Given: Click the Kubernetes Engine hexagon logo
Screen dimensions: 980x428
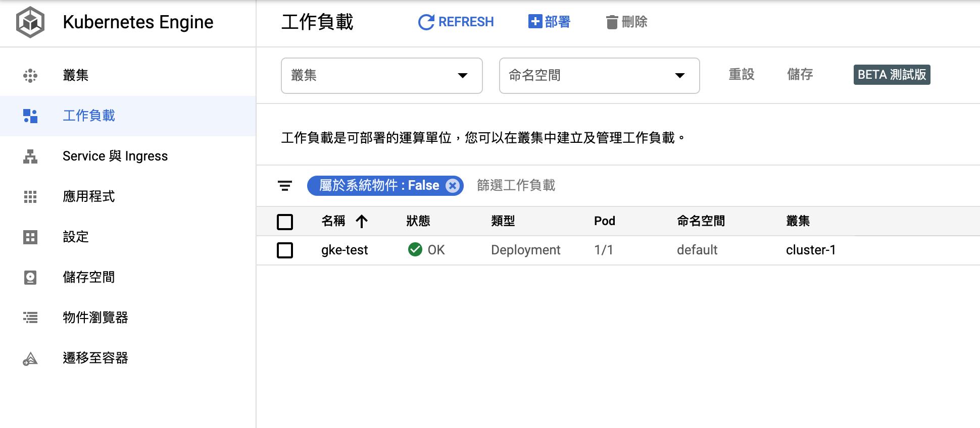Looking at the screenshot, I should [30, 22].
